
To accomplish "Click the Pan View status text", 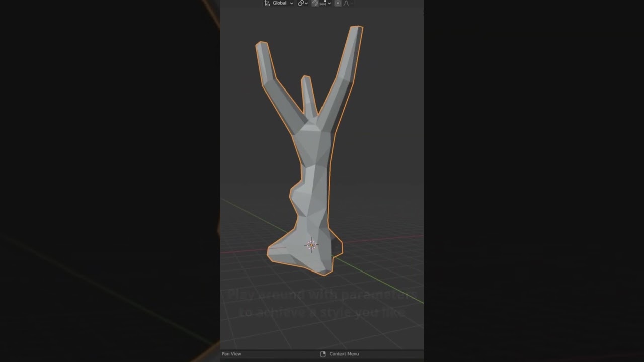I will (231, 354).
